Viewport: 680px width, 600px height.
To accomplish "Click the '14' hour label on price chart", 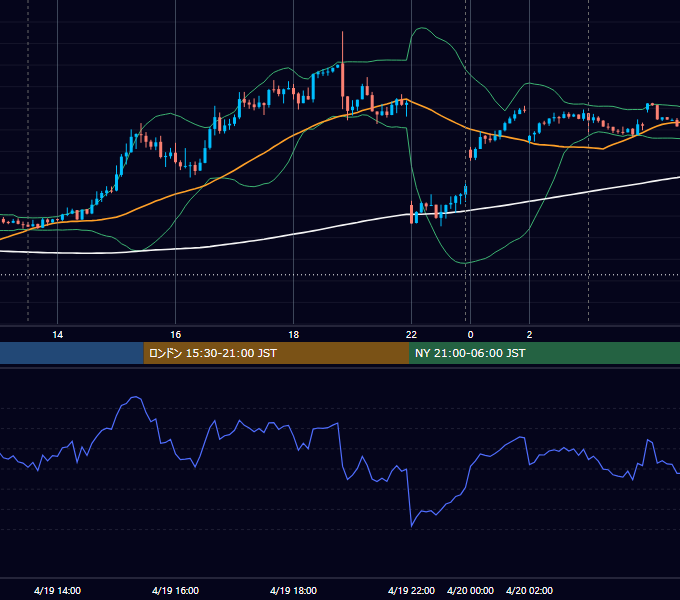I will coord(57,334).
